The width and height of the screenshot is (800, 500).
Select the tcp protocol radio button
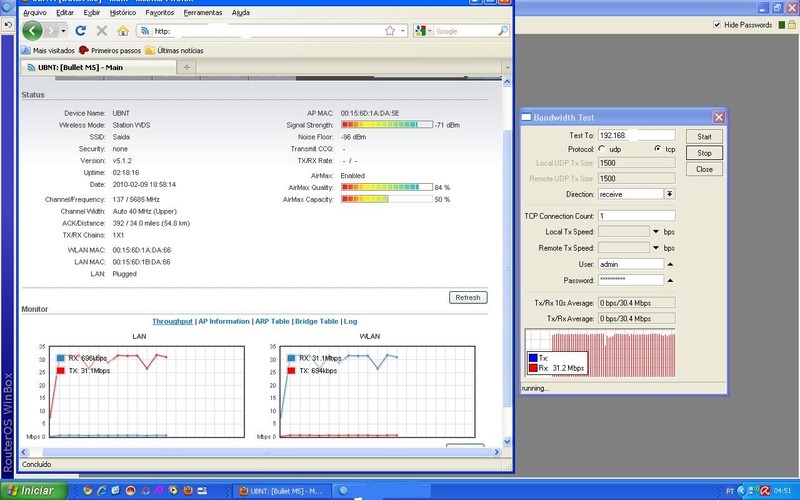(x=657, y=149)
